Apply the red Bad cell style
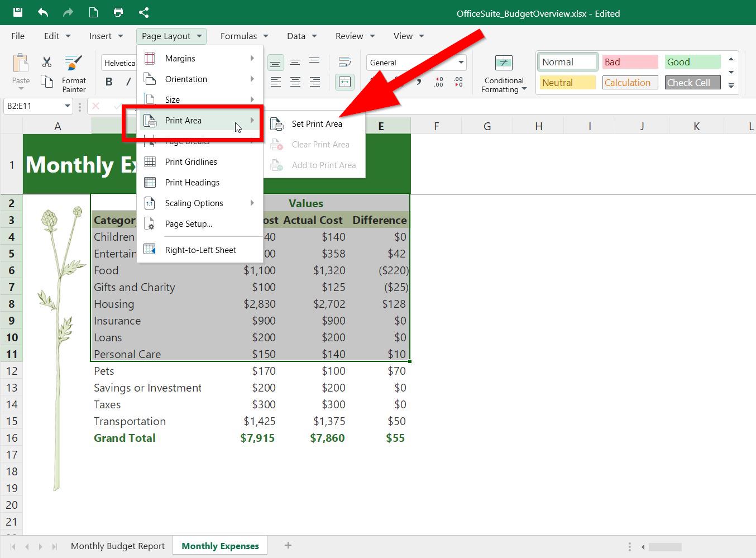Viewport: 756px width, 558px height. [629, 61]
